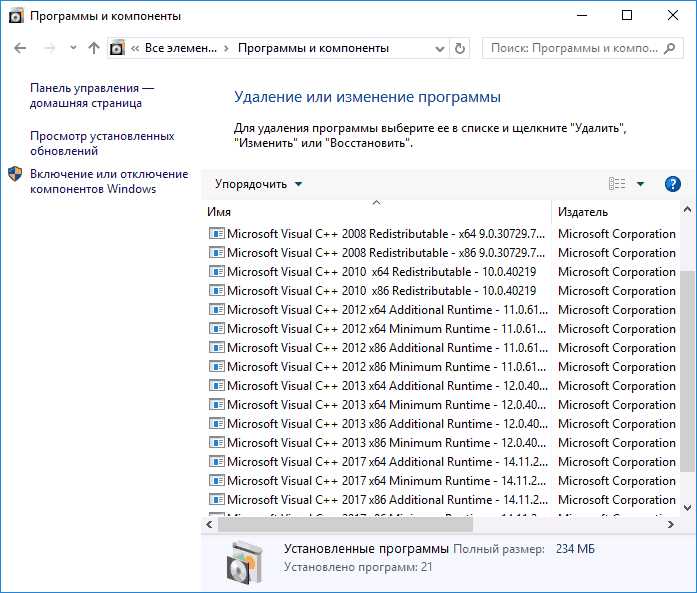Click the horizontal scrollbar right arrow
Viewport: 697px width, 593px height.
pyautogui.click(x=671, y=525)
